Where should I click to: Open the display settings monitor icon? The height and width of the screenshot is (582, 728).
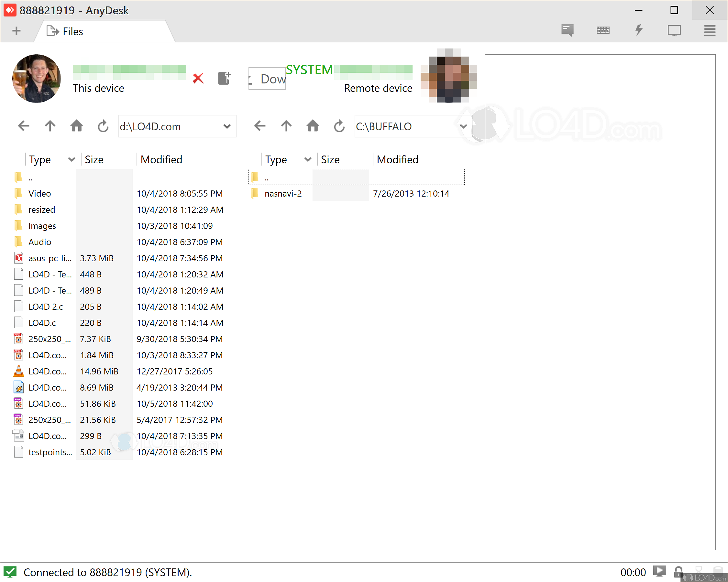coord(674,30)
